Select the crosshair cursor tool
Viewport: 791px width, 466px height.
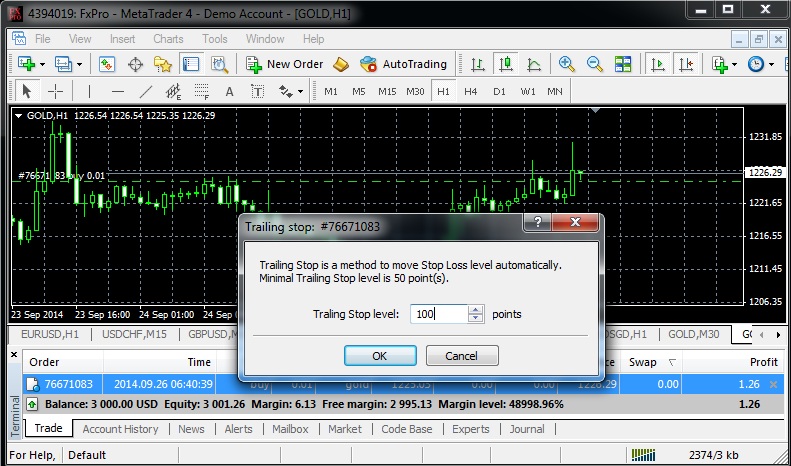tap(56, 91)
